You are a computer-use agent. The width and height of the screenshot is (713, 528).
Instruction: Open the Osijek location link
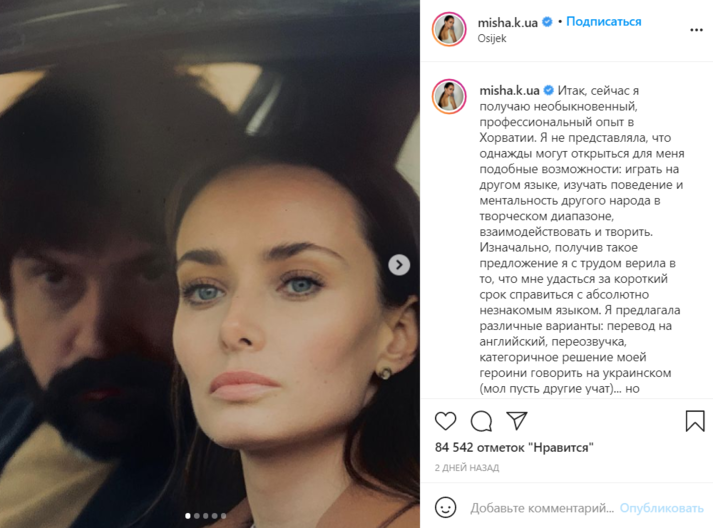492,39
